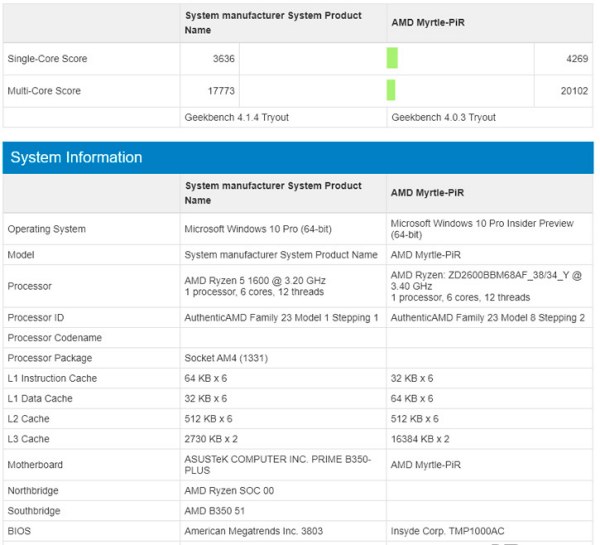Select the Family 23 Model 1 Stepping 1 cell

click(x=281, y=318)
